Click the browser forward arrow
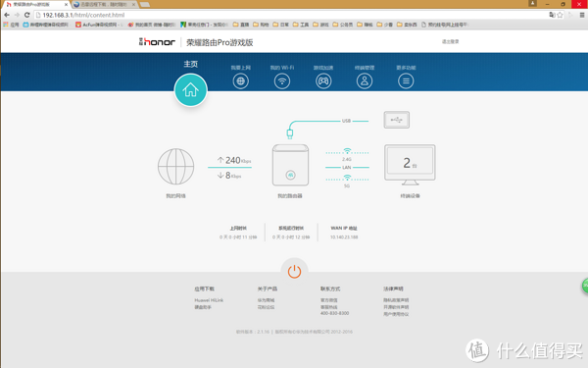The height and width of the screenshot is (368, 588). tap(17, 15)
